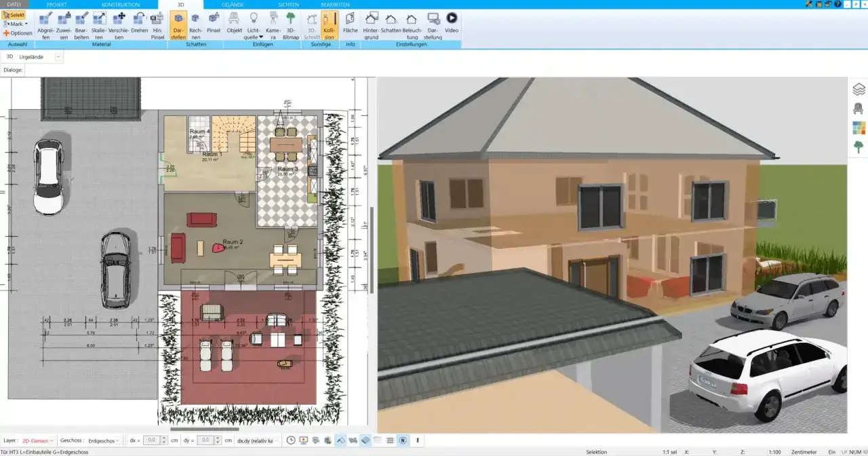This screenshot has width=868, height=456.
Task: Click the 3D-Schnitt tool
Action: (x=312, y=26)
